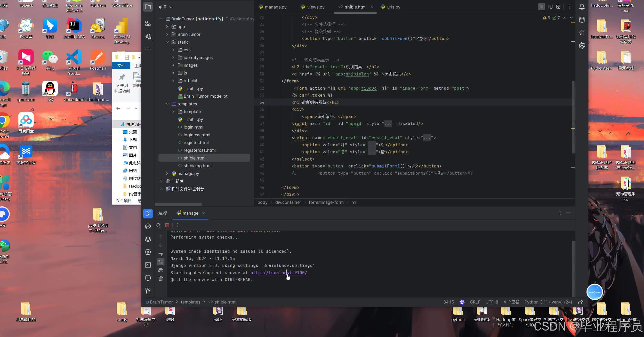Click the Python 3.11 (.venv) interpreter widget
The image size is (644, 337).
point(548,302)
